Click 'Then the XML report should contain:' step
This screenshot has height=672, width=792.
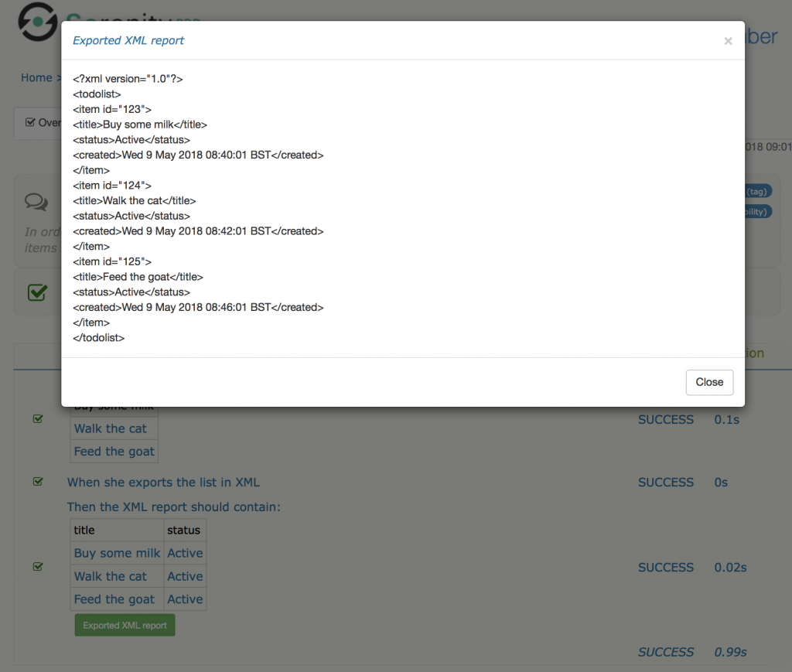(174, 507)
